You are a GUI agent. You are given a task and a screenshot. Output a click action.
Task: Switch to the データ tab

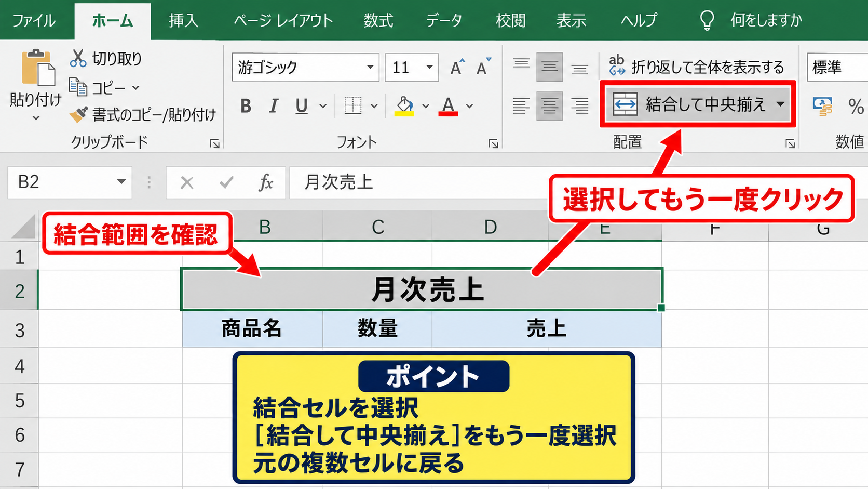coord(444,21)
